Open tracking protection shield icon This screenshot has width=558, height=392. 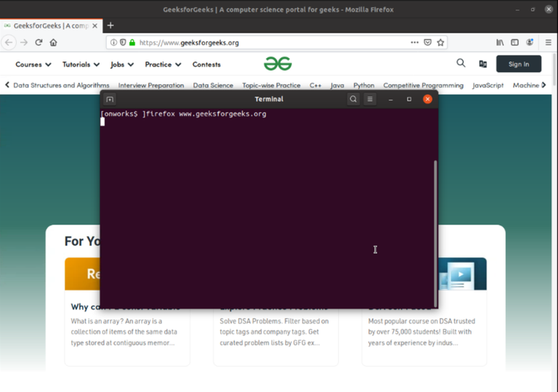(x=123, y=43)
